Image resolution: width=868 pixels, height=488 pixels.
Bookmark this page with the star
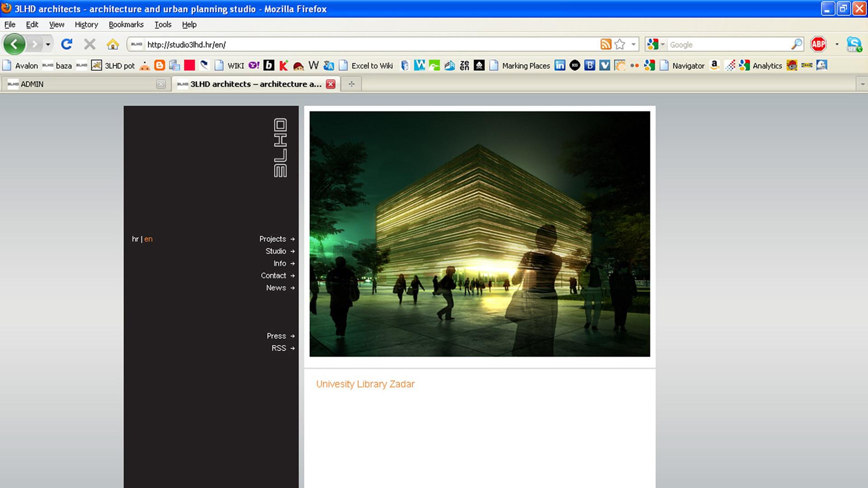click(620, 44)
